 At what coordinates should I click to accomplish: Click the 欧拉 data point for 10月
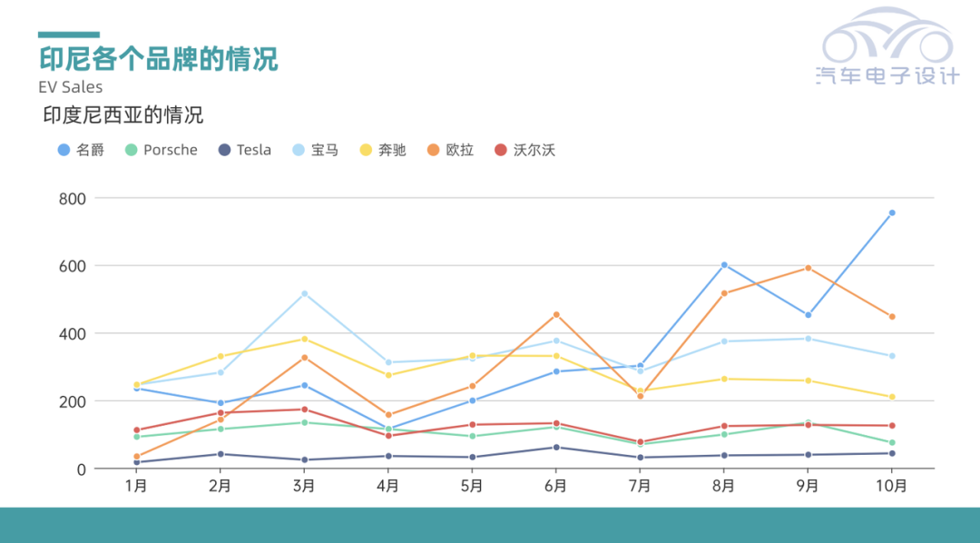pos(892,317)
